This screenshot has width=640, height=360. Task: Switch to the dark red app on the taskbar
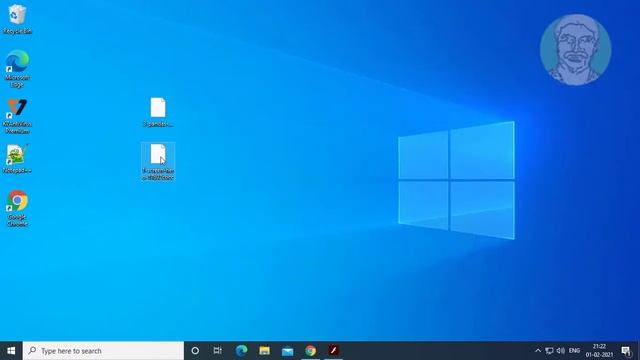point(333,351)
